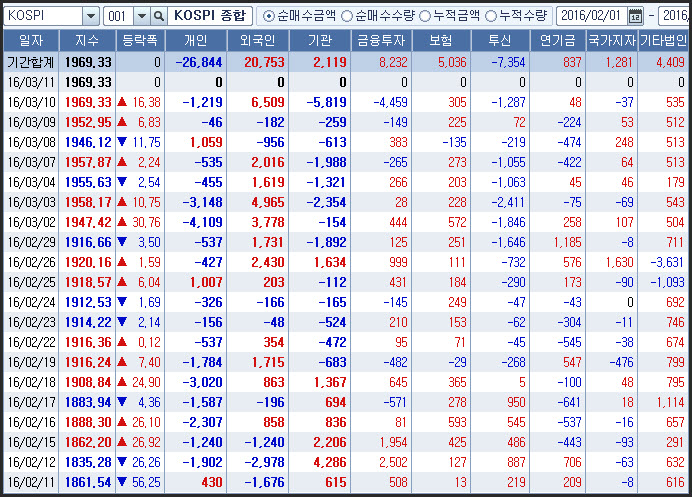
Task: Click the total 개인 value -26,844
Action: click(199, 62)
